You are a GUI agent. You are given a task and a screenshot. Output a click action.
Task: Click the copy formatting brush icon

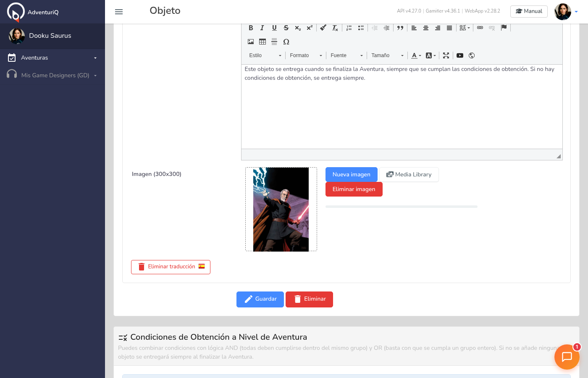(x=323, y=28)
